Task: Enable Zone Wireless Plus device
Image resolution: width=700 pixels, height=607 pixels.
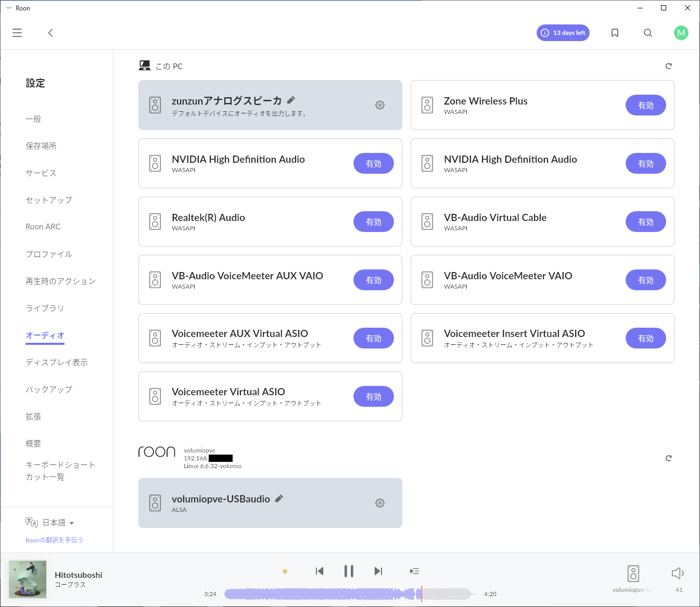Action: [x=646, y=105]
